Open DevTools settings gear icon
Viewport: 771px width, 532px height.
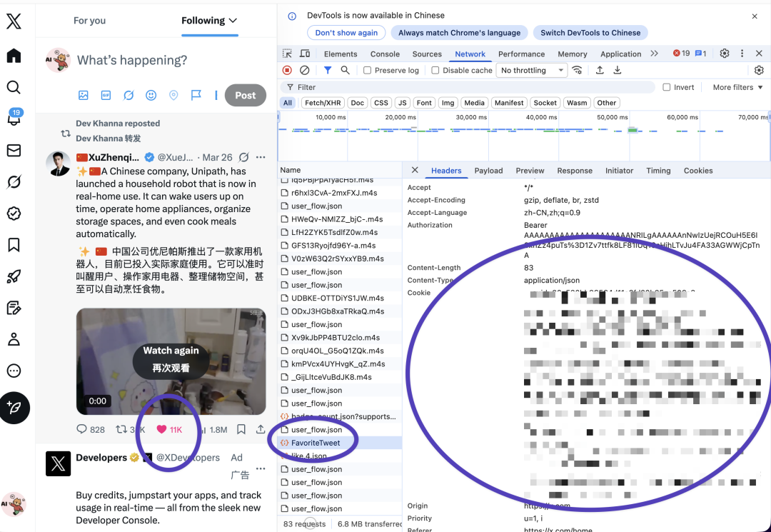pyautogui.click(x=724, y=54)
